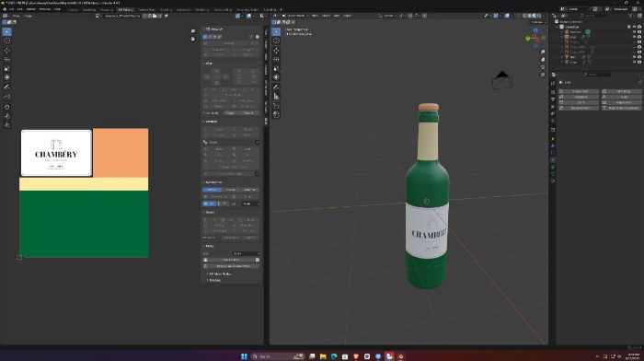Switch to rendered viewport shading
This screenshot has width=644, height=361.
[539, 16]
